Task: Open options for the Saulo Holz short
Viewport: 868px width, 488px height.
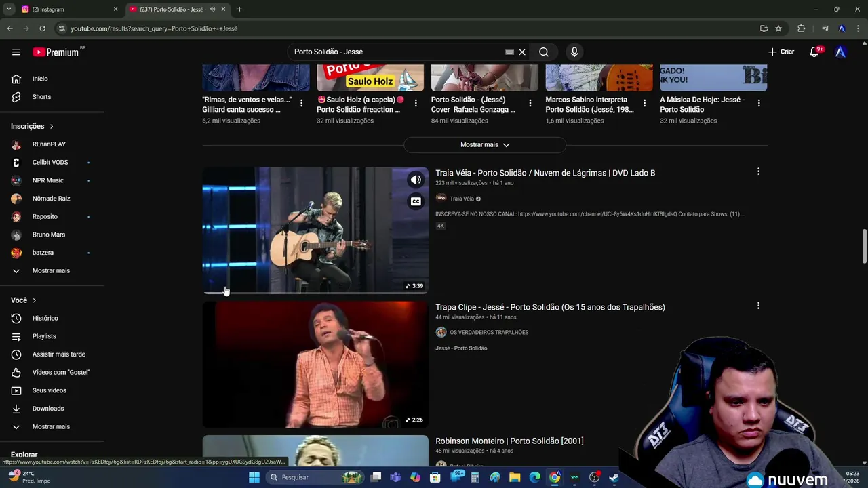Action: (416, 104)
